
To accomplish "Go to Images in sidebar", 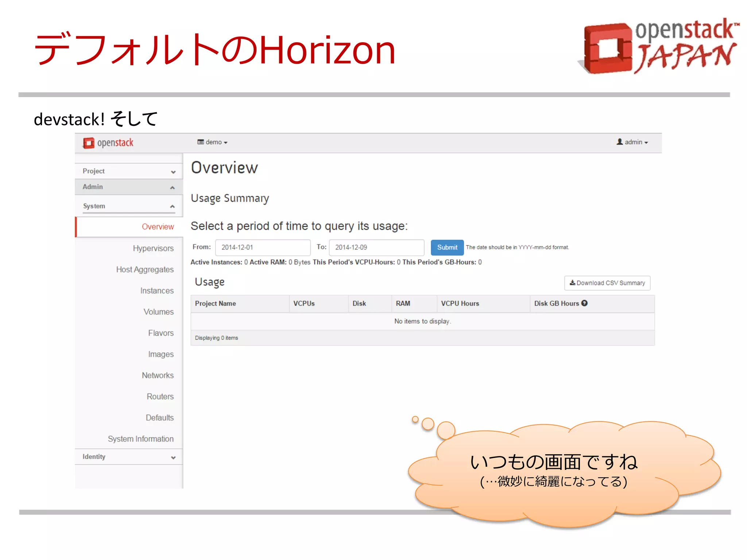I will coord(161,354).
